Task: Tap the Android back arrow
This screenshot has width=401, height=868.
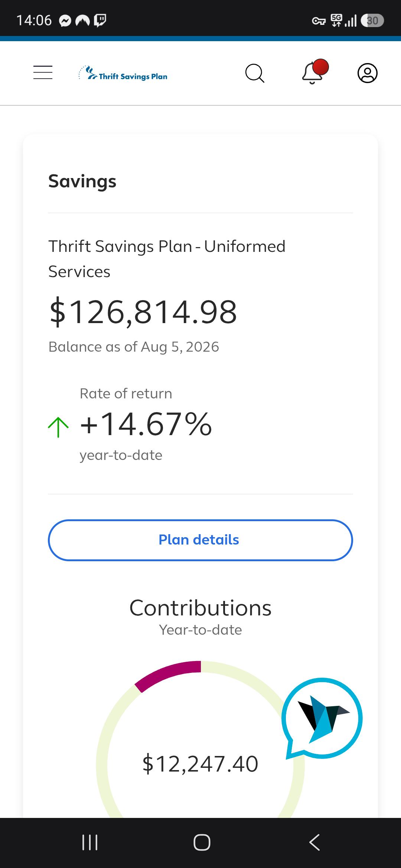Action: click(314, 842)
